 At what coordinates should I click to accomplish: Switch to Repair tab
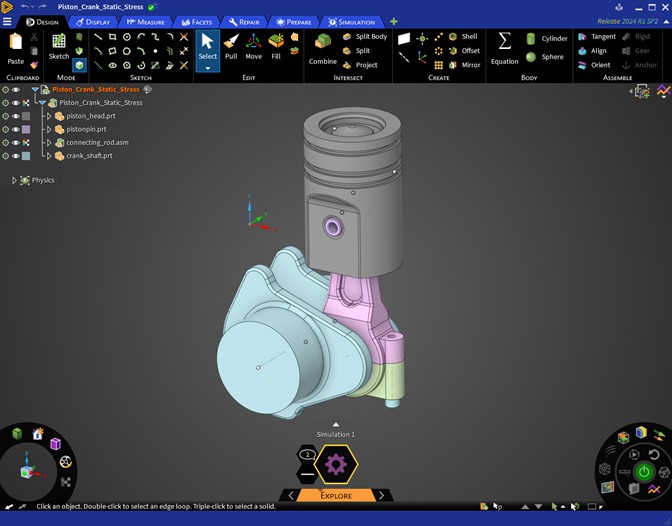click(244, 22)
